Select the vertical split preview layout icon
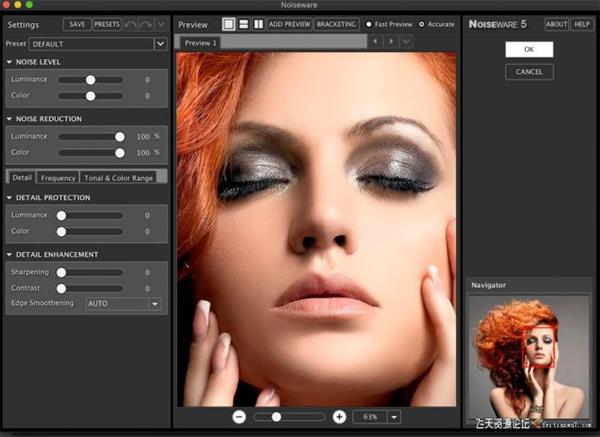 pyautogui.click(x=258, y=23)
